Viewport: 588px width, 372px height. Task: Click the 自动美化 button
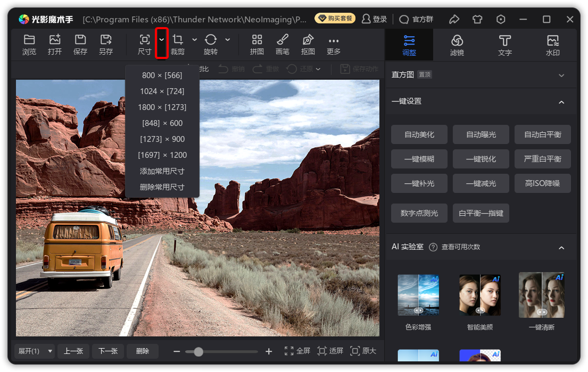point(419,134)
